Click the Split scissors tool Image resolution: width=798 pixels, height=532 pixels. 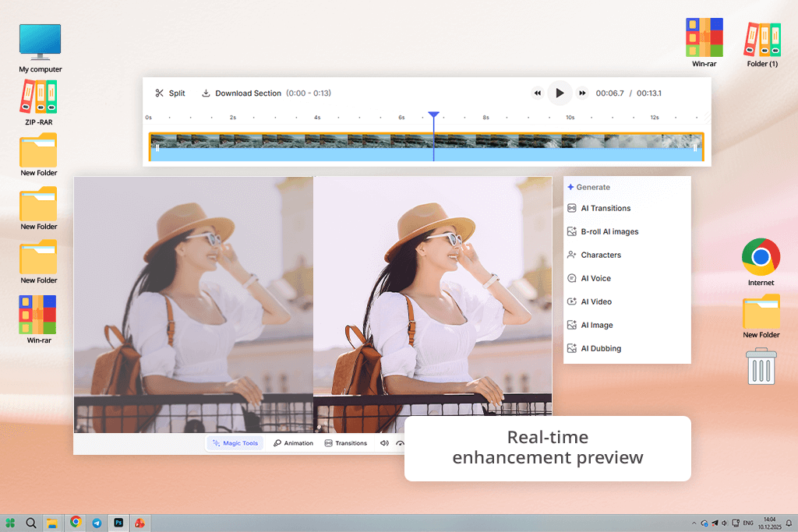tap(170, 93)
